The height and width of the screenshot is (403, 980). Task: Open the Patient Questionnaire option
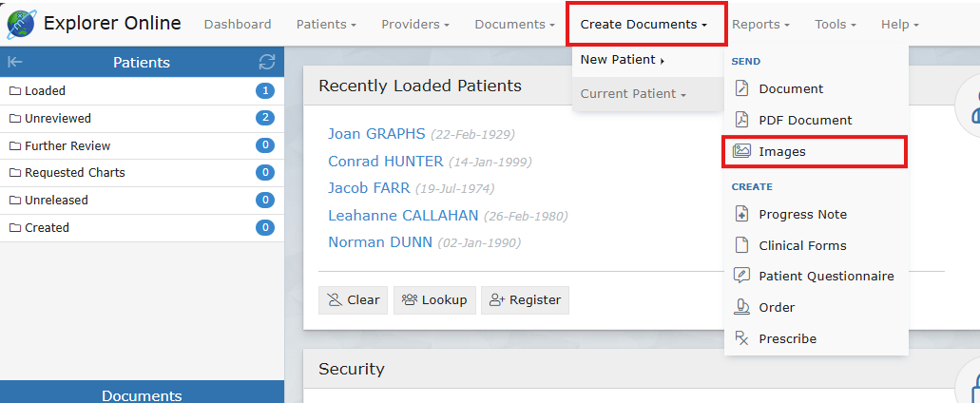[825, 277]
